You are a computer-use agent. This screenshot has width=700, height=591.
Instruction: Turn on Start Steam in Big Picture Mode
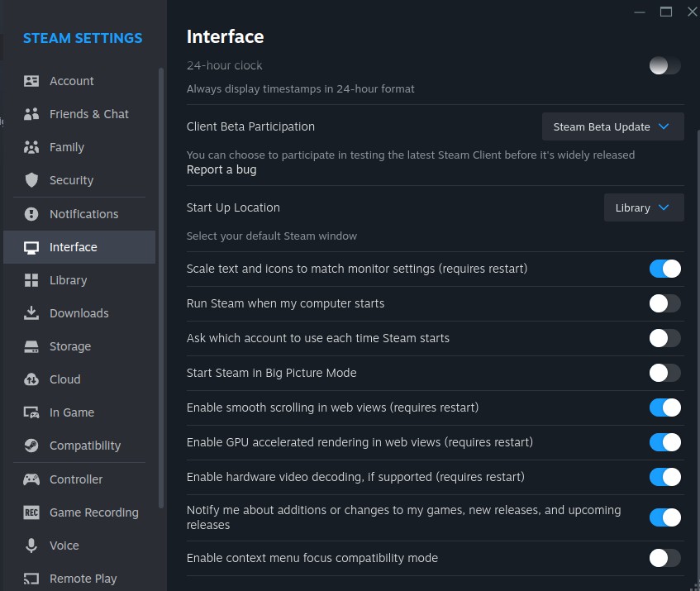click(664, 373)
